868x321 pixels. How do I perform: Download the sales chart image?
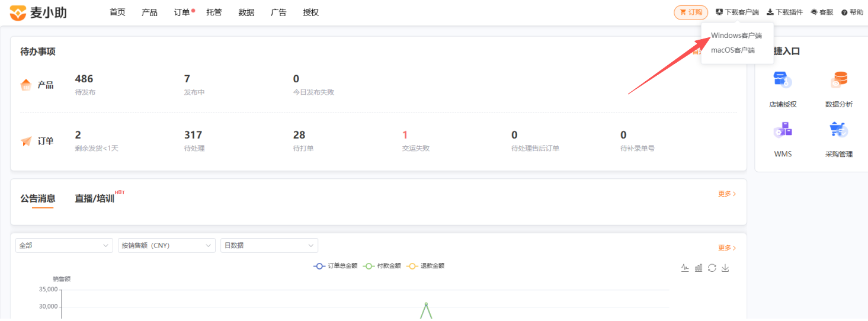pos(725,268)
